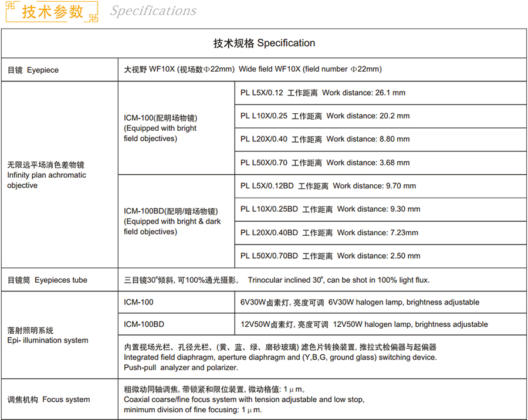Image resolution: width=528 pixels, height=420 pixels.
Task: Click the PL L10X/0.25BD work distance 9.30 mm row
Action: 330,209
